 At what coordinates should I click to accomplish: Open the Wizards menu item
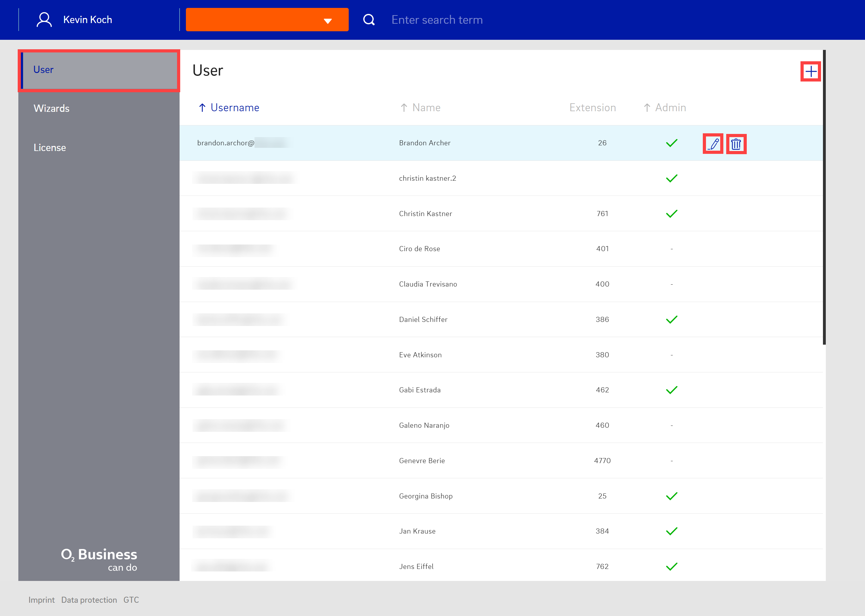(52, 108)
